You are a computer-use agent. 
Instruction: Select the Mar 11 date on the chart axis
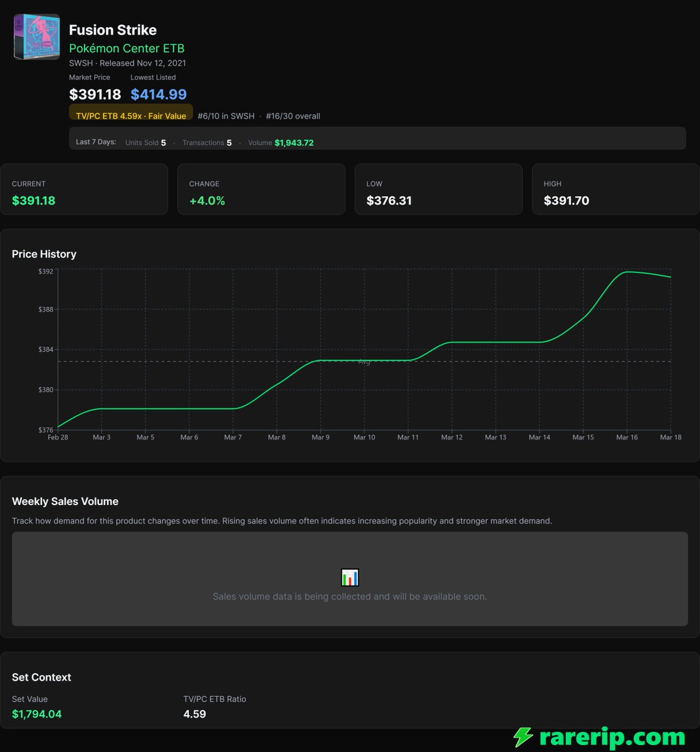[408, 437]
